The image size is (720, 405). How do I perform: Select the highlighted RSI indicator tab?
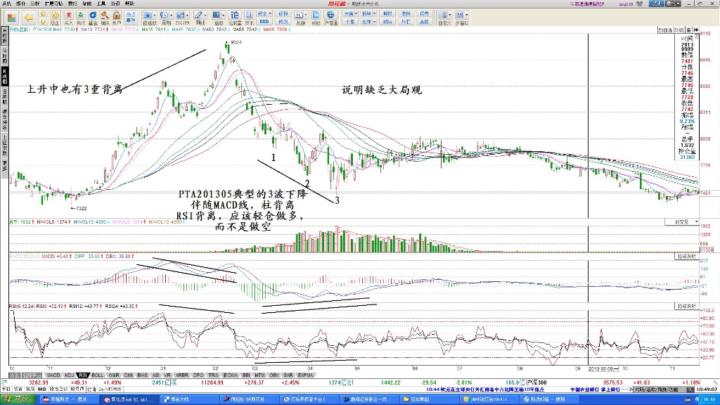click(x=83, y=375)
